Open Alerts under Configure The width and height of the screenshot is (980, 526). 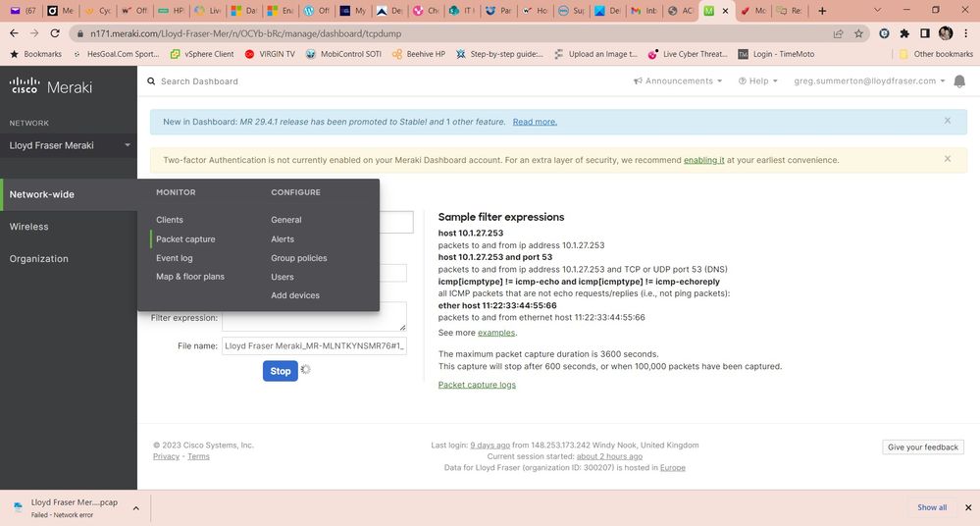click(283, 238)
